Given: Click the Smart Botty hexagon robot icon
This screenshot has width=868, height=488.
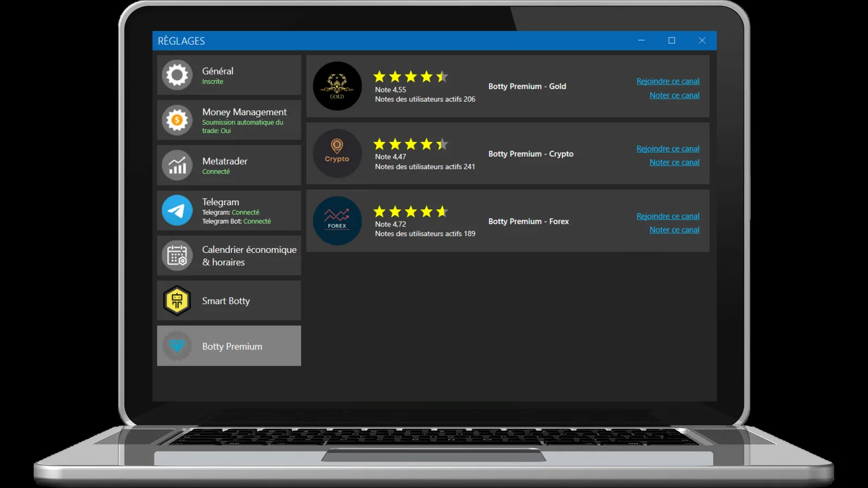Looking at the screenshot, I should coord(177,300).
